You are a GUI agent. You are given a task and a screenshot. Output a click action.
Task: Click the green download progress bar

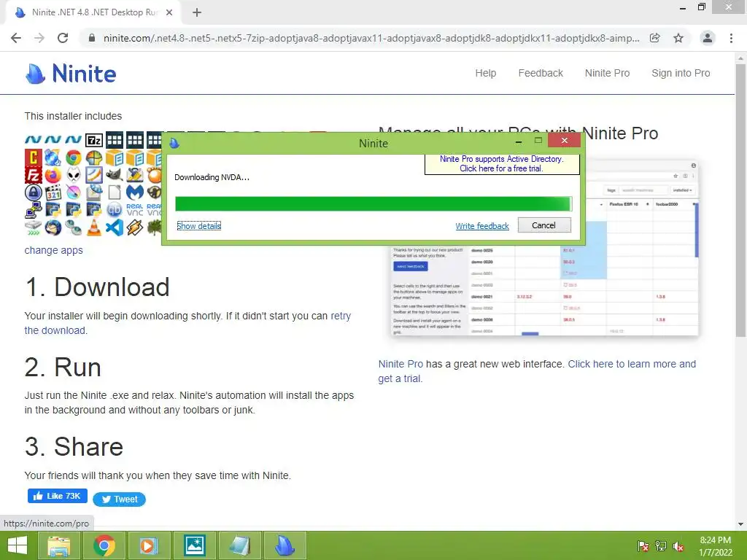coord(373,204)
